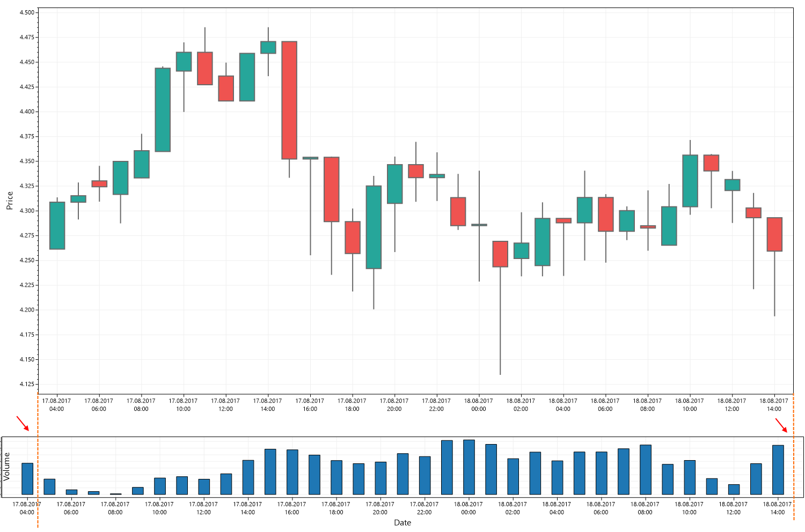Image resolution: width=805 pixels, height=532 pixels.
Task: Select the tall red candle at 17.08.2017 15:00
Action: [289, 100]
